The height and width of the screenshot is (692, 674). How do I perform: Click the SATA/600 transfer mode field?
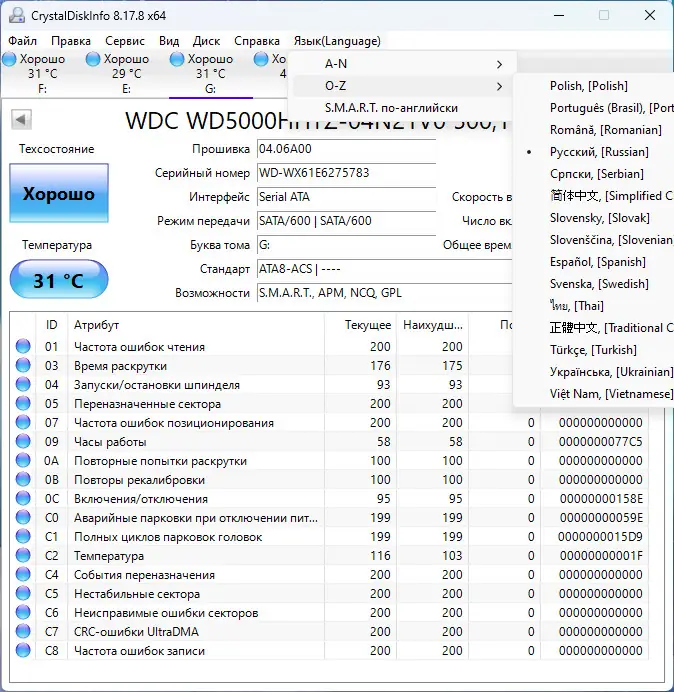click(x=346, y=221)
